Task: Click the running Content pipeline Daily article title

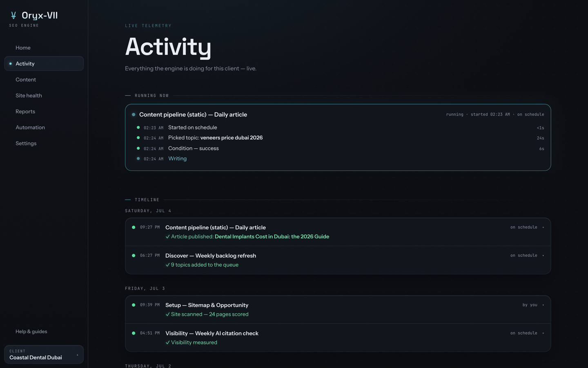Action: (193, 114)
